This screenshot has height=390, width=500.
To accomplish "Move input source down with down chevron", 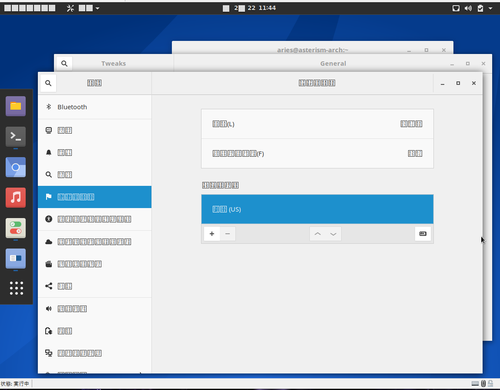I will (x=333, y=234).
